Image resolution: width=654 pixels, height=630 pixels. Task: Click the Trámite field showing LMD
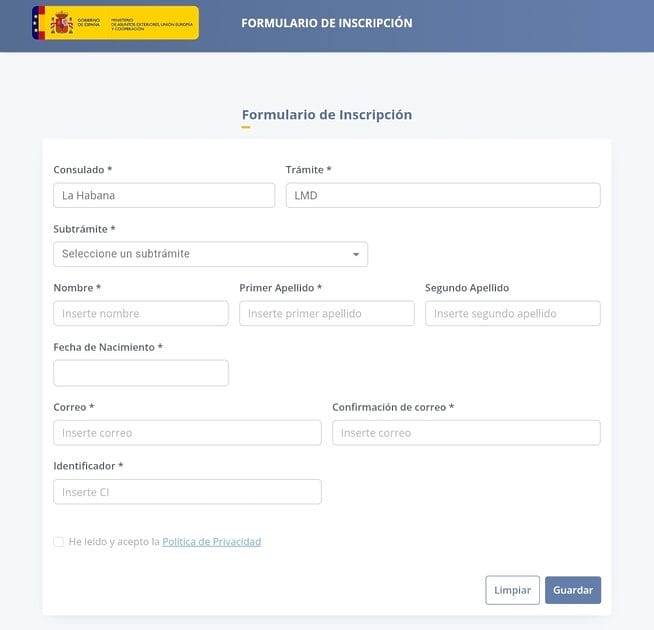click(x=443, y=195)
